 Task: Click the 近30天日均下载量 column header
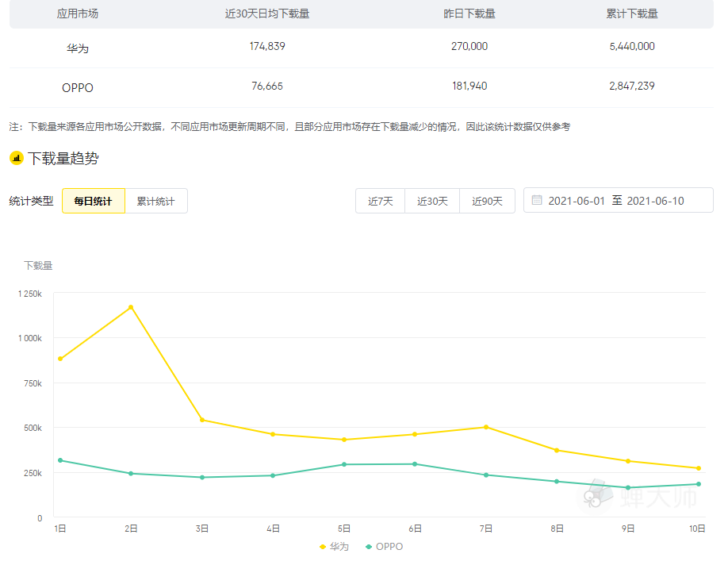click(266, 13)
